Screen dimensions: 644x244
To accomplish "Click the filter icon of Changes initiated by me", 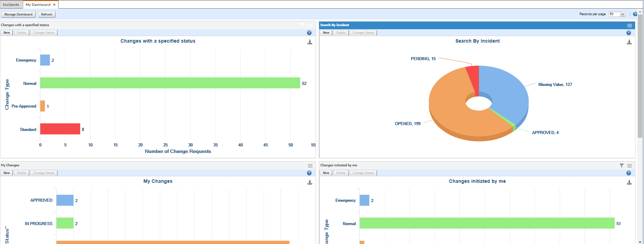I will tap(622, 166).
